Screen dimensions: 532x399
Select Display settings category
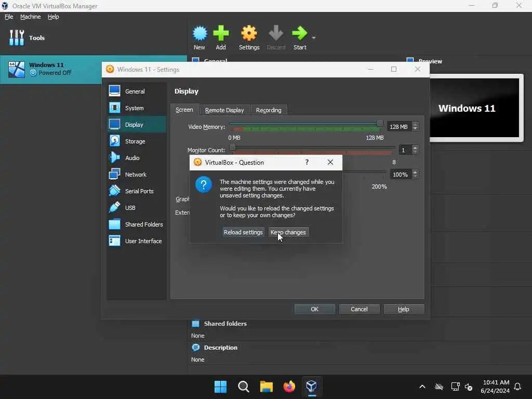pos(137,125)
